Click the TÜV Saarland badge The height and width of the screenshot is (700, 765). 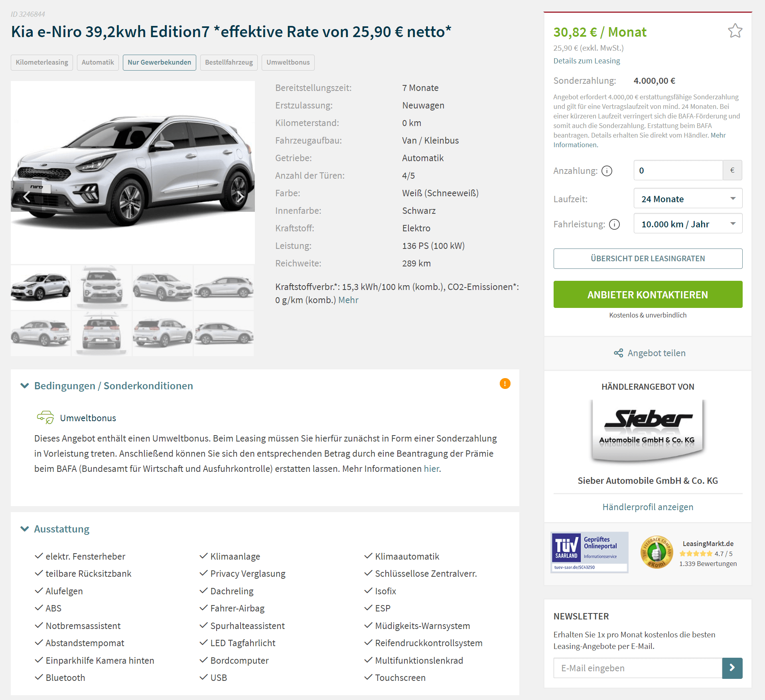pyautogui.click(x=590, y=552)
